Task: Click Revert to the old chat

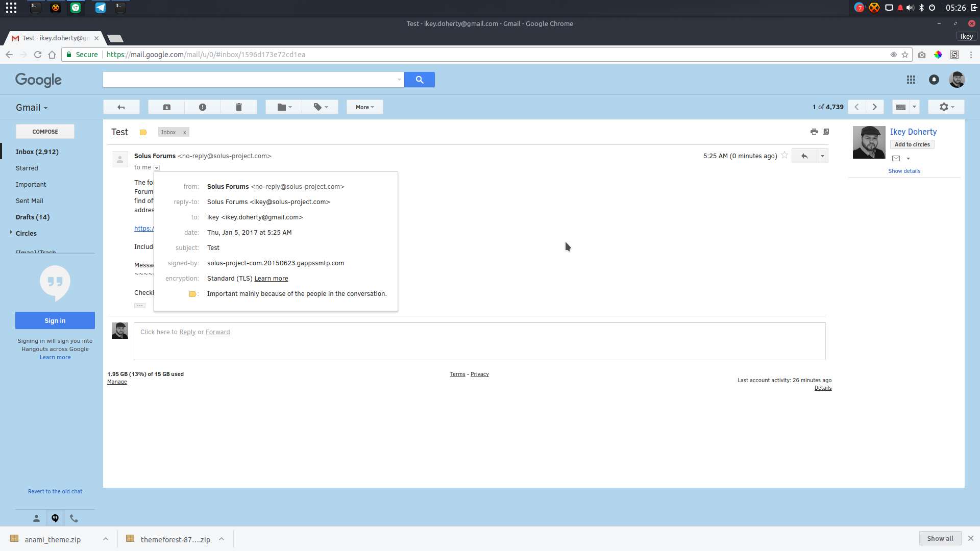Action: tap(55, 492)
